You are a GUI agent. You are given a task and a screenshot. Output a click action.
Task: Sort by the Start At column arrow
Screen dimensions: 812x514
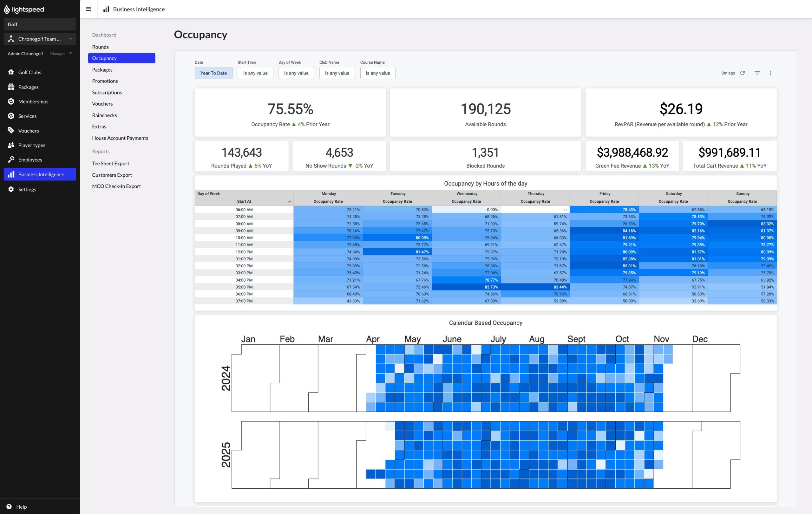[289, 202]
